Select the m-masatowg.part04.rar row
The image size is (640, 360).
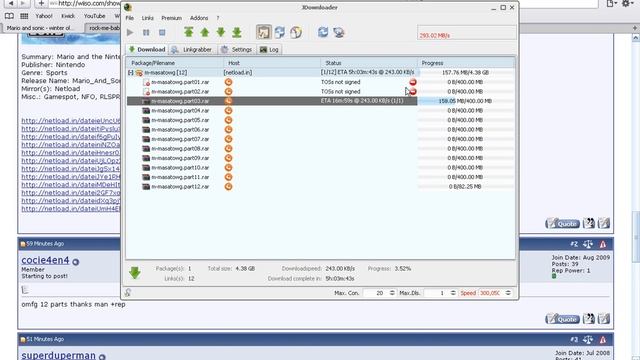pos(320,111)
